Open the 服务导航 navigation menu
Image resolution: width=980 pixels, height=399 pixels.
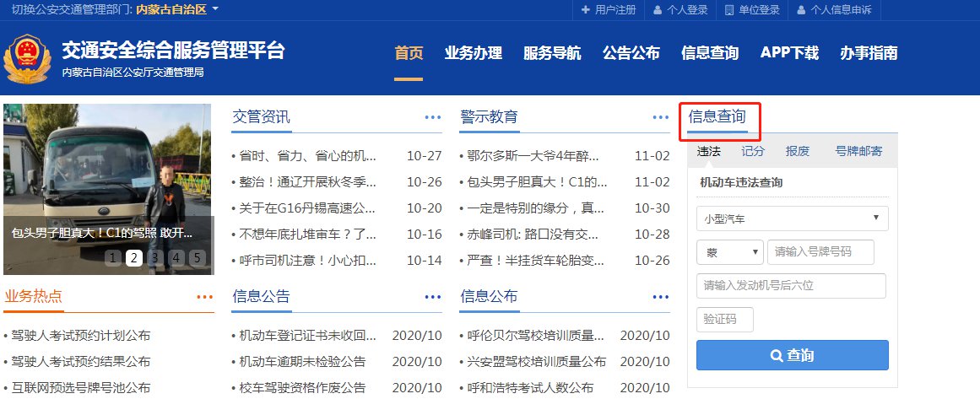pos(552,53)
